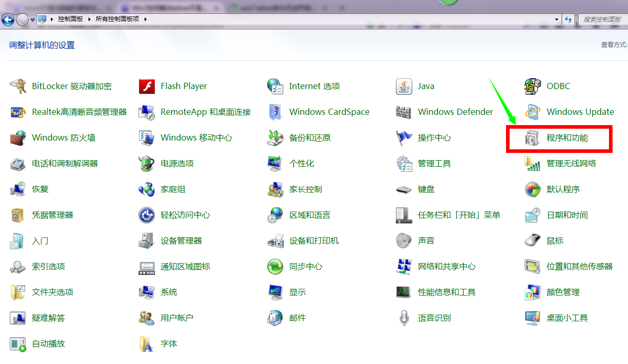Screen dimensions: 628x364
Task: Click the 通知区域图标 link
Action: 185,266
